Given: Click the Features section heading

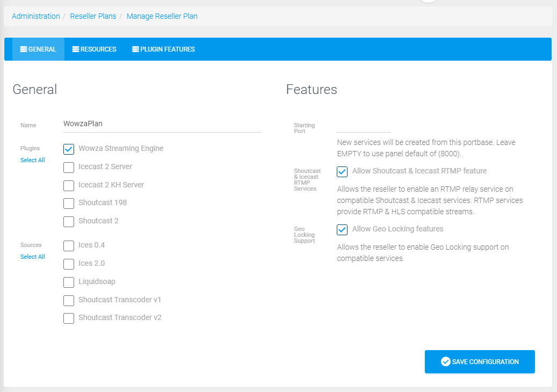Looking at the screenshot, I should tap(312, 90).
